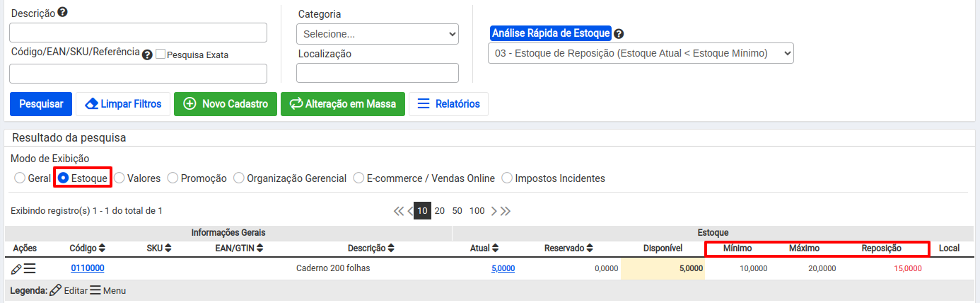
Task: Sort the Descrição column
Action: pyautogui.click(x=391, y=248)
